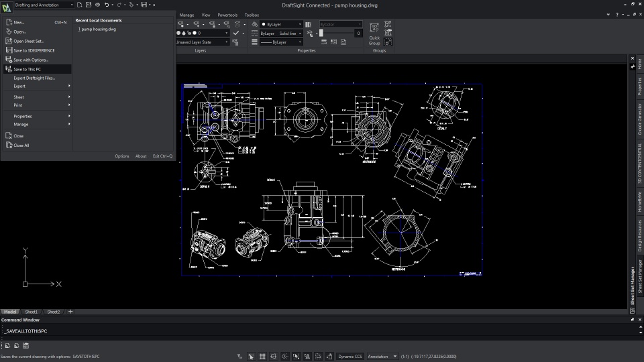
Task: Click the first icon below the command window
Action: pyautogui.click(x=7, y=346)
